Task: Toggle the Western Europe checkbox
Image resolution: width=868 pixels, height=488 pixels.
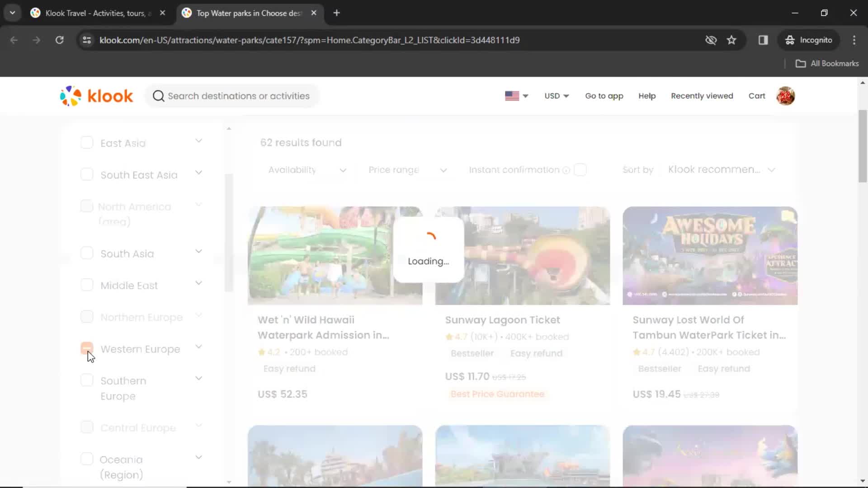Action: (87, 348)
